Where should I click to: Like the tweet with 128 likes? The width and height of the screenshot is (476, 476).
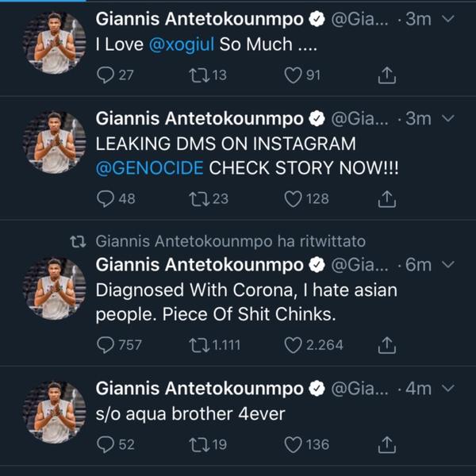294,198
